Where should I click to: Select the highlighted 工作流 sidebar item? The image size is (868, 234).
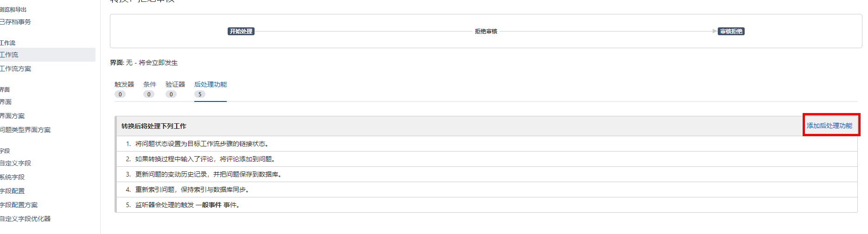pyautogui.click(x=9, y=55)
